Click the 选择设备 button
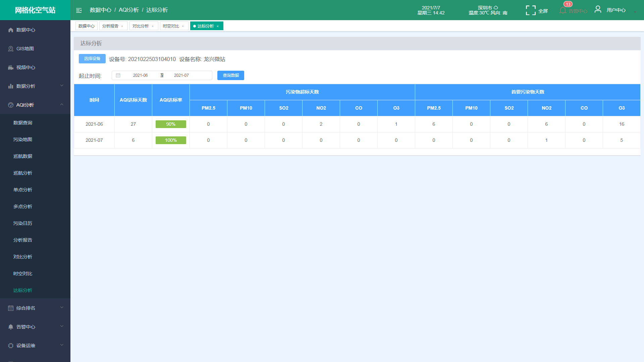 (92, 59)
